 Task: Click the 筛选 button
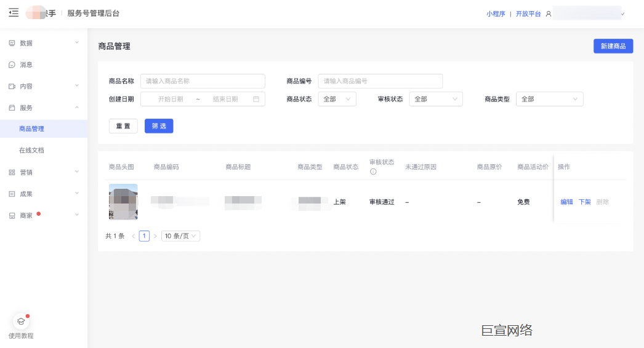click(159, 126)
